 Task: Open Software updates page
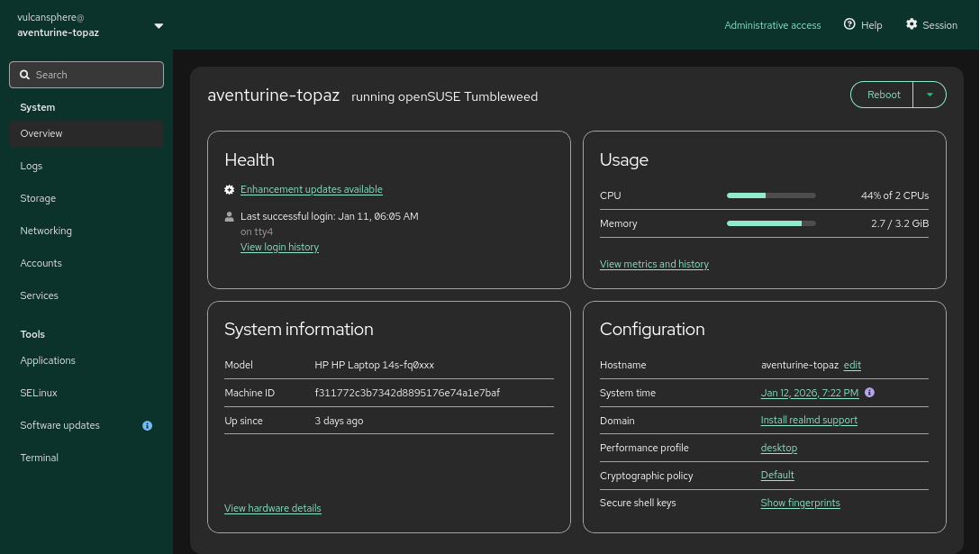click(86, 425)
